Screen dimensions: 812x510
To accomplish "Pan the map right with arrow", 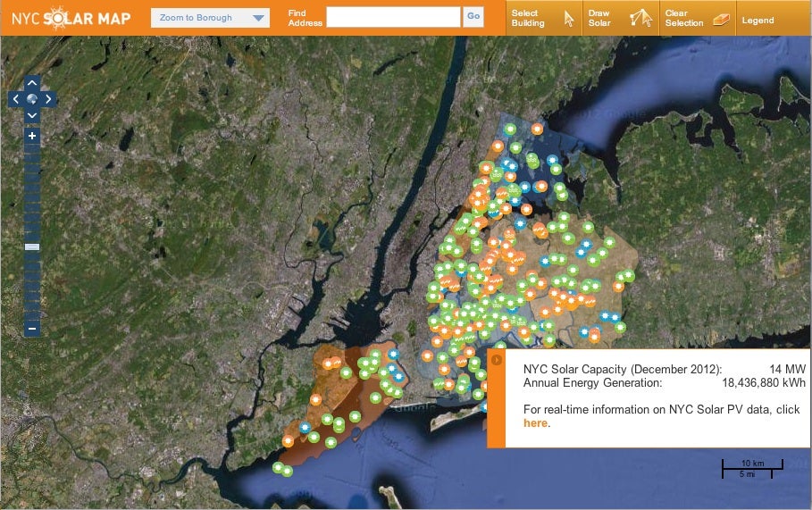I will [x=48, y=99].
